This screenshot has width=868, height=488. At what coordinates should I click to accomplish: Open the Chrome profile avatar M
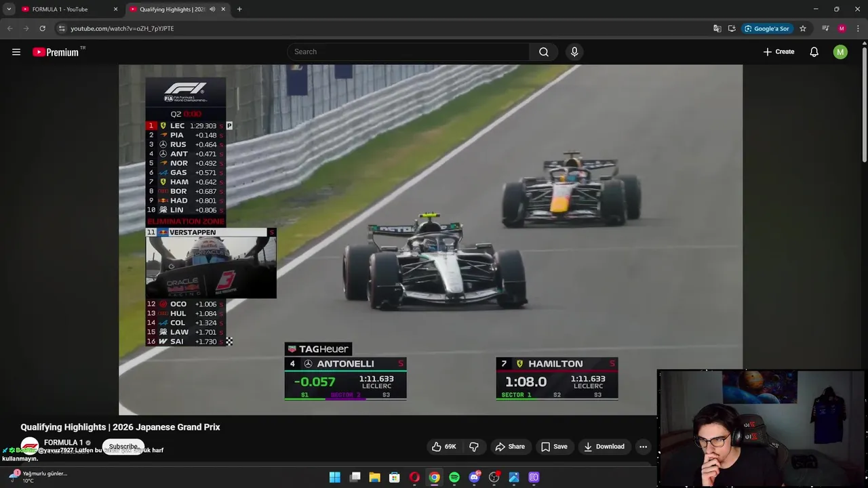click(x=842, y=28)
